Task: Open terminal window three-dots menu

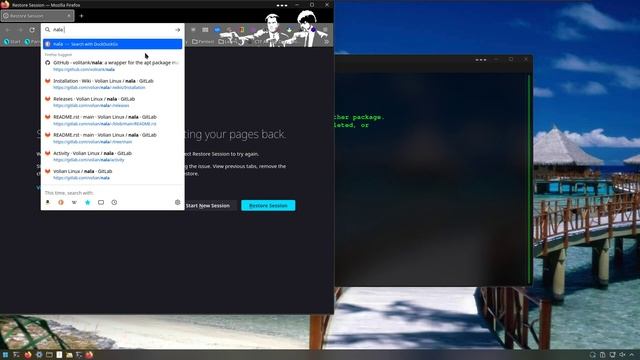Action: (481, 60)
